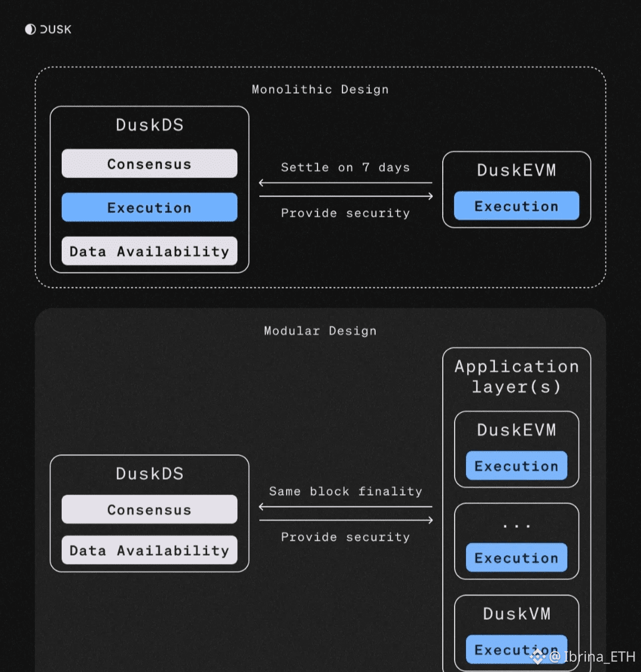The height and width of the screenshot is (672, 641).
Task: Click Execution block under the ellipsis box
Action: point(517,557)
